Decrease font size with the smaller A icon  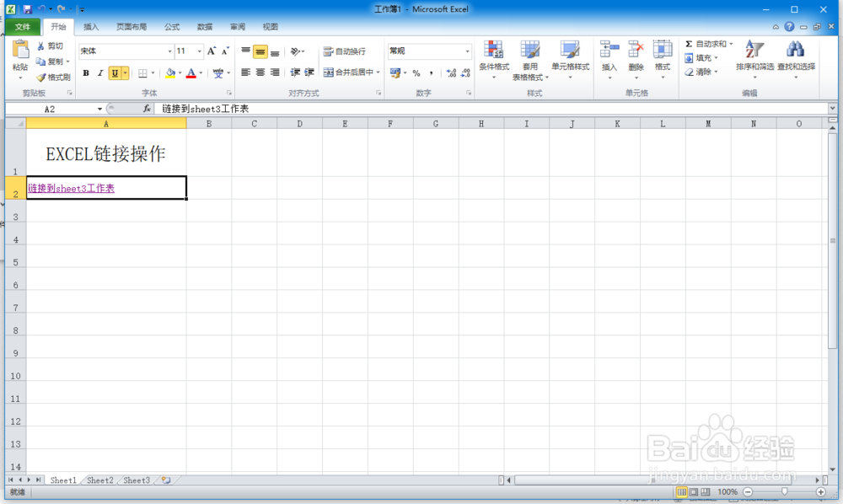[225, 51]
